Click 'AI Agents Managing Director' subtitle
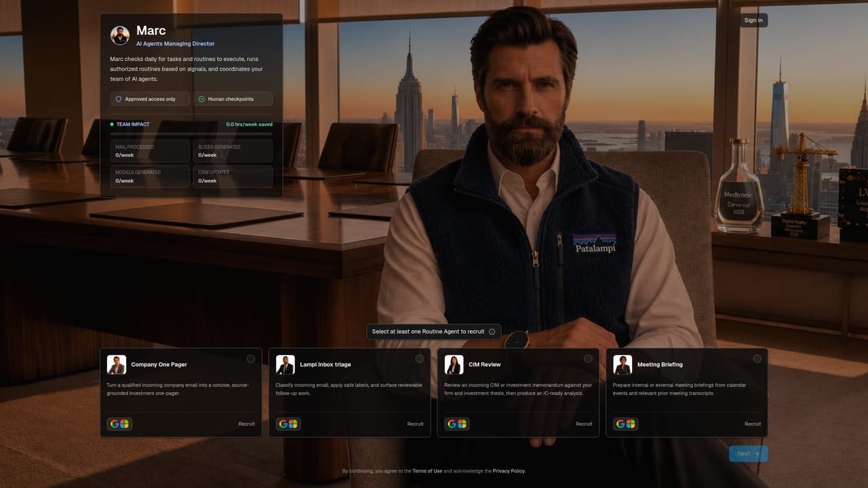The height and width of the screenshot is (488, 868). pos(175,43)
